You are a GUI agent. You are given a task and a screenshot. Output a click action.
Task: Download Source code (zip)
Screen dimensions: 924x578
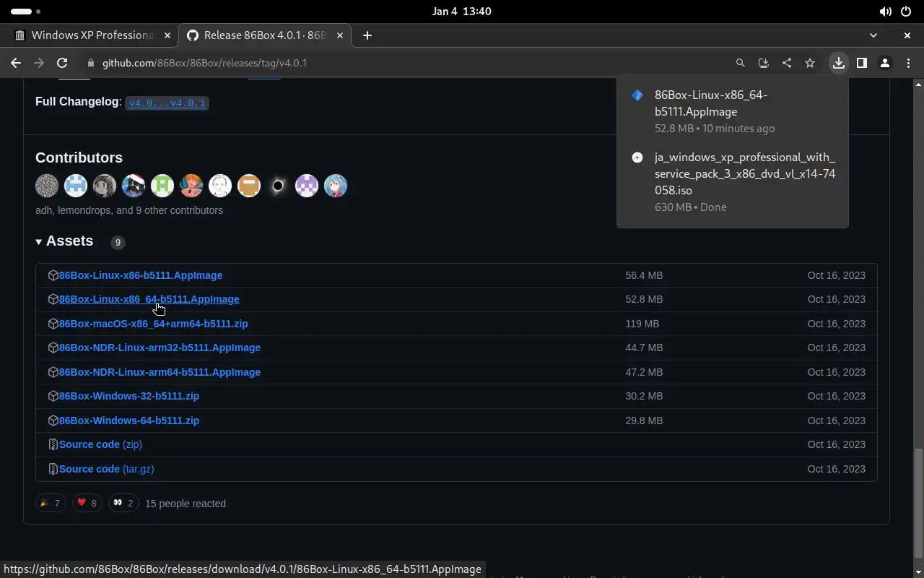click(100, 444)
